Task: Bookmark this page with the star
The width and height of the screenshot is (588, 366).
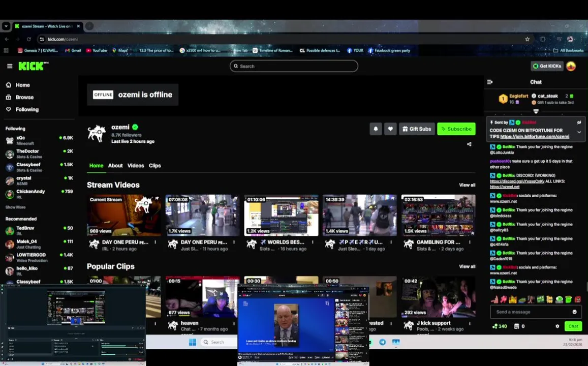Action: pos(527,39)
